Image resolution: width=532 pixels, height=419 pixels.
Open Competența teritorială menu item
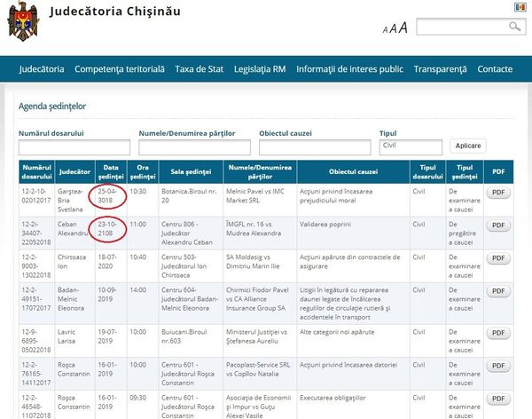coord(120,69)
